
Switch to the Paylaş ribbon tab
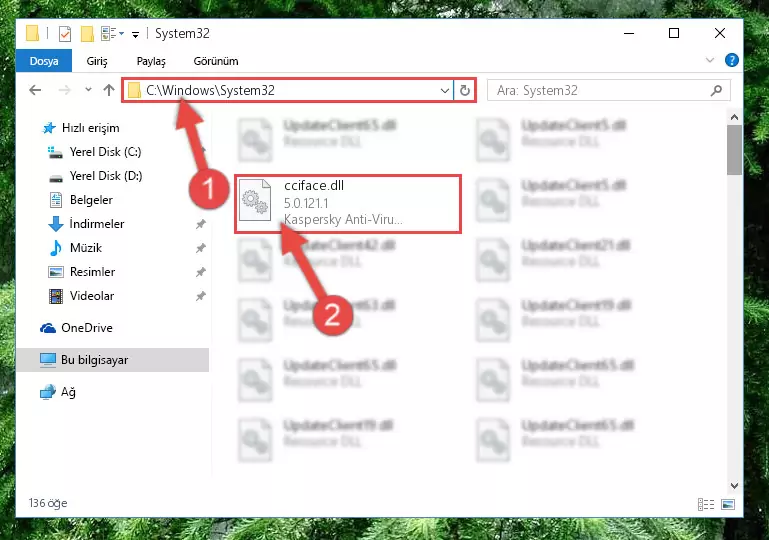click(x=151, y=61)
